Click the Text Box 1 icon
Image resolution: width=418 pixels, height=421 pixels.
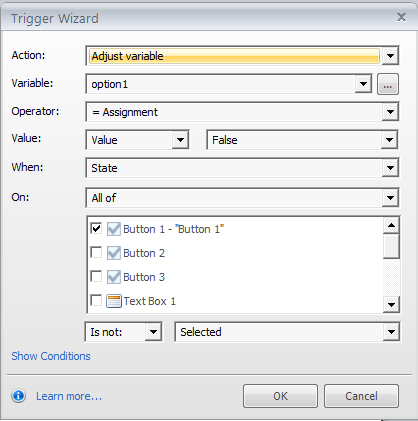coord(114,301)
